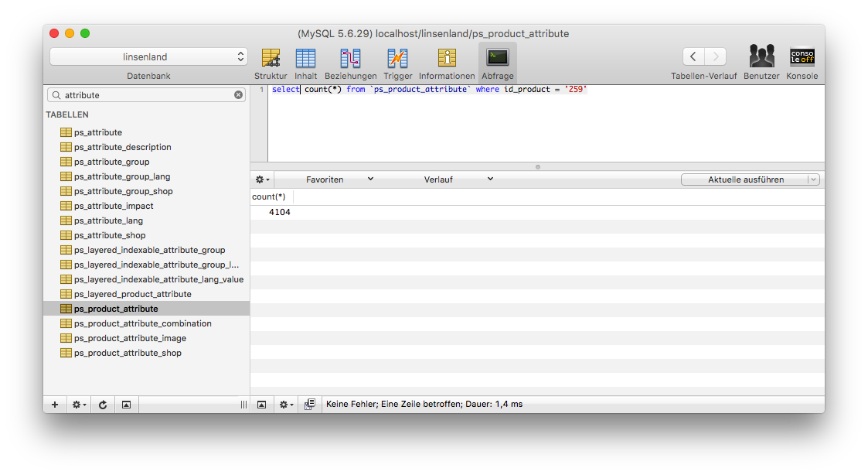This screenshot has width=868, height=475.
Task: Click sidebar resize grip handle
Action: [243, 405]
